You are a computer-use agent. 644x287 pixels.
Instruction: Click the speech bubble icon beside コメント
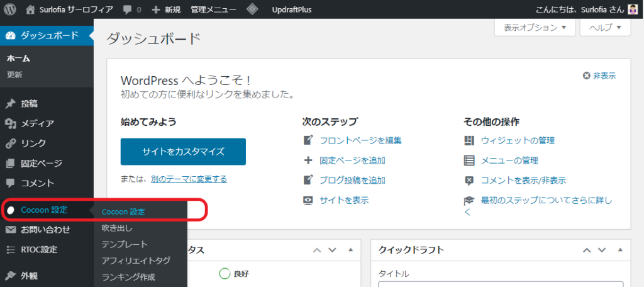pos(11,183)
